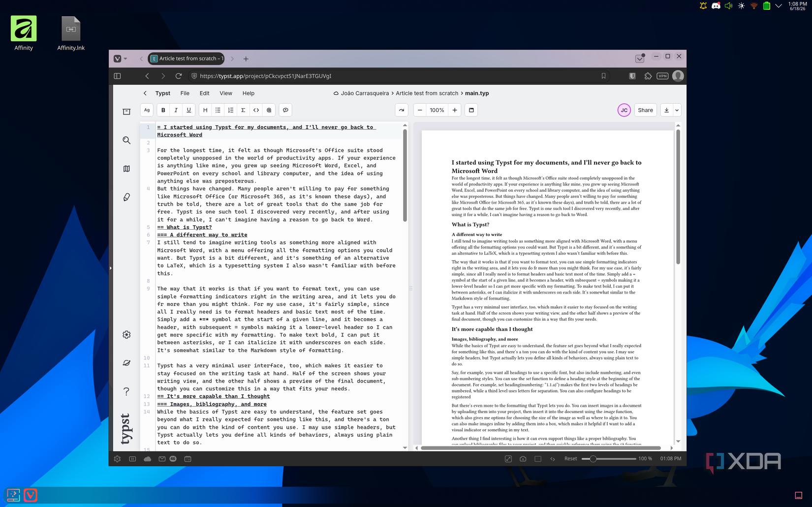The image size is (812, 507).
Task: Click the JC user avatar
Action: [624, 110]
